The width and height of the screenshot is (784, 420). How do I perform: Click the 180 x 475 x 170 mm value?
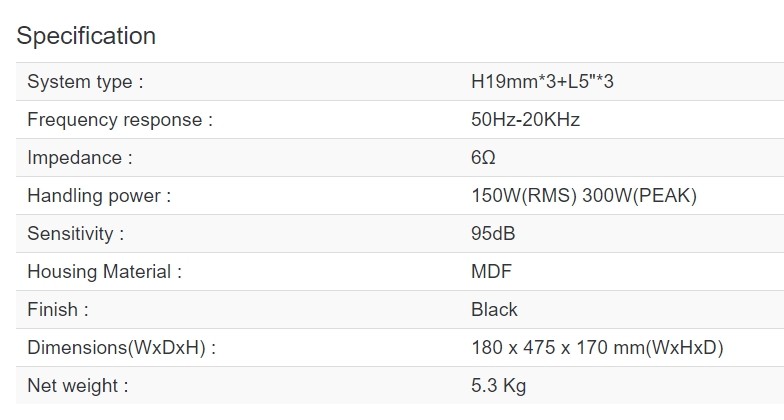pyautogui.click(x=596, y=348)
